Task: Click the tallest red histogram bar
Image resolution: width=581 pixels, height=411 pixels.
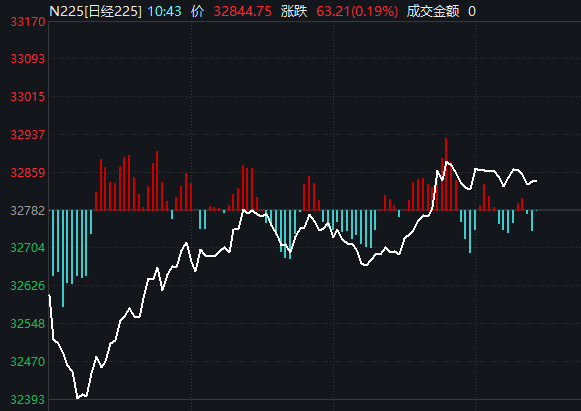Action: (446, 174)
